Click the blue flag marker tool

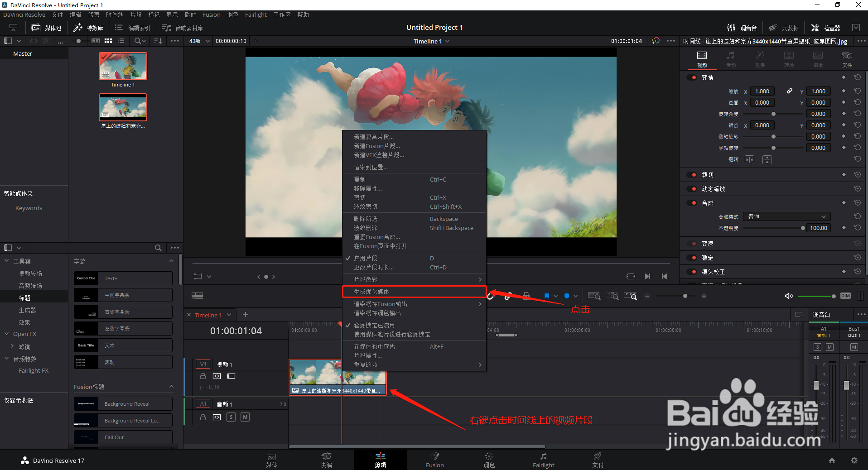[x=547, y=296]
